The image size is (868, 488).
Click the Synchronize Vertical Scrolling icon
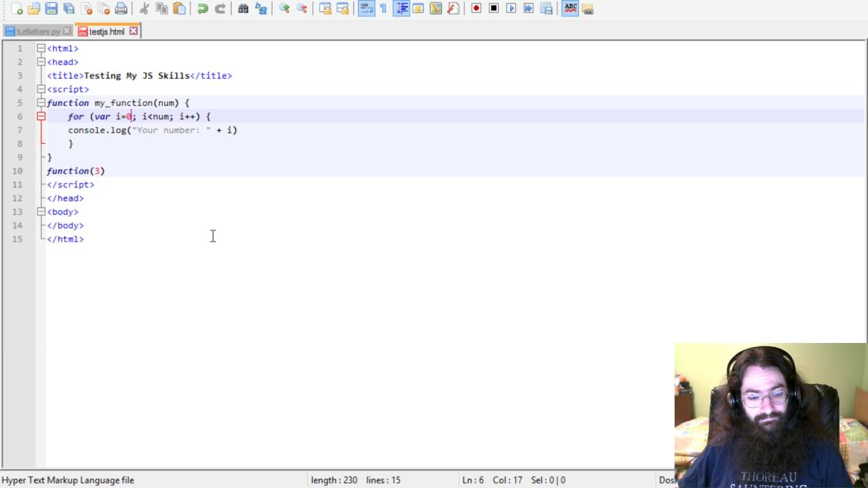tap(325, 9)
